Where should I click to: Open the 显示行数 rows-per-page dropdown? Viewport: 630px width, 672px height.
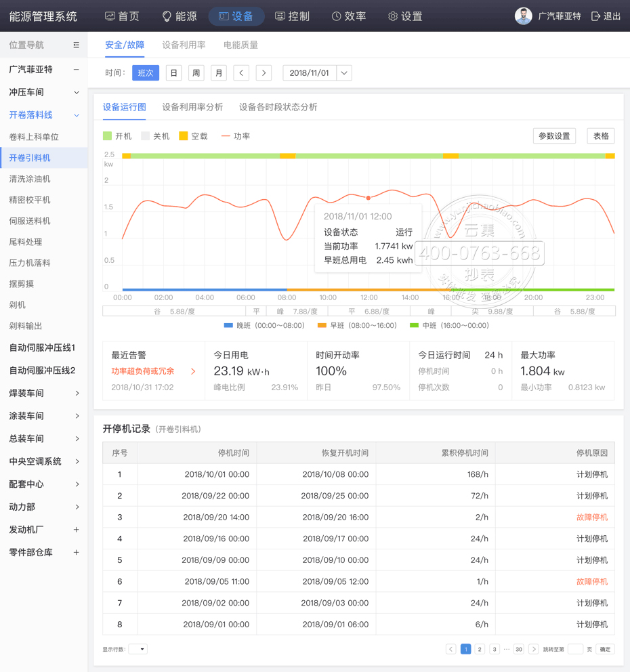coord(138,648)
